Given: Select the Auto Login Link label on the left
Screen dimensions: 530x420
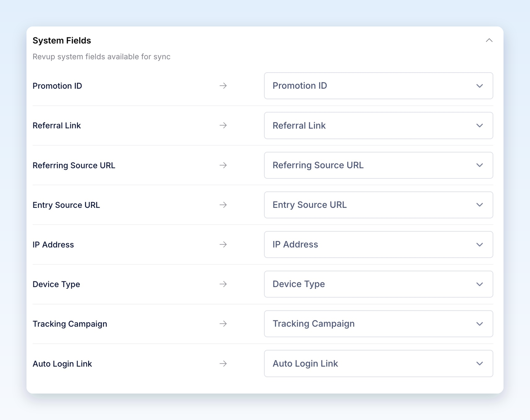Looking at the screenshot, I should (62, 364).
